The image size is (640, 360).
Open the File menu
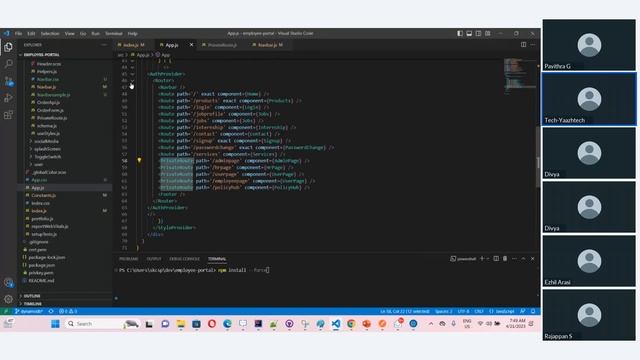pyautogui.click(x=18, y=33)
